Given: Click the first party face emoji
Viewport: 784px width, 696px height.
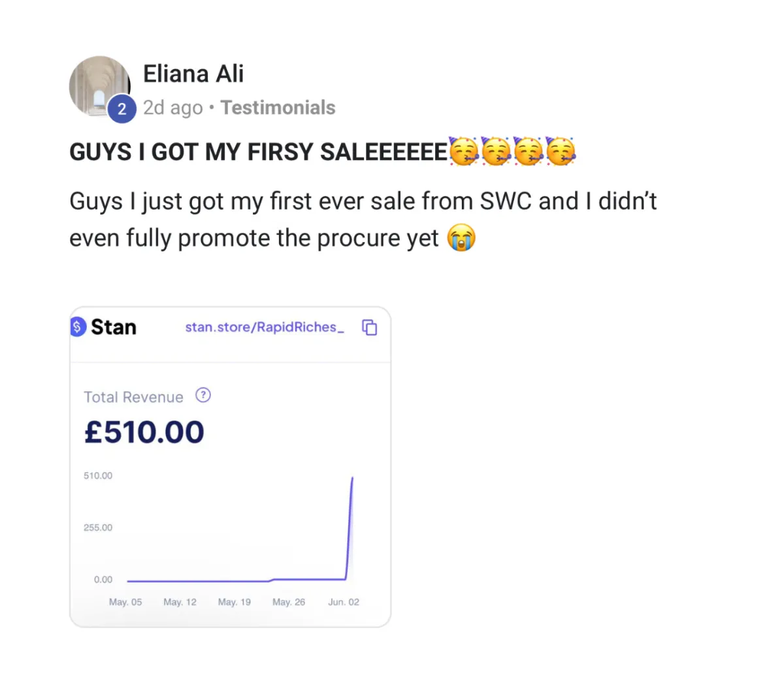Looking at the screenshot, I should pos(464,151).
